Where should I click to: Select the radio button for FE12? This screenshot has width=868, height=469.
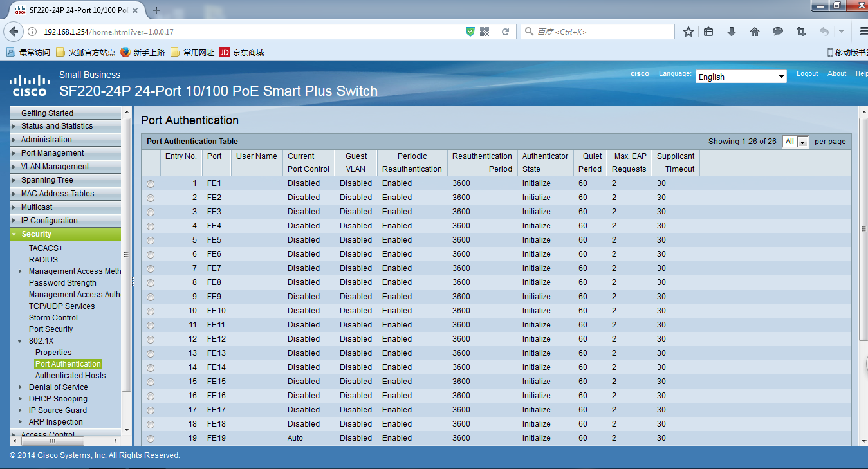pyautogui.click(x=151, y=340)
